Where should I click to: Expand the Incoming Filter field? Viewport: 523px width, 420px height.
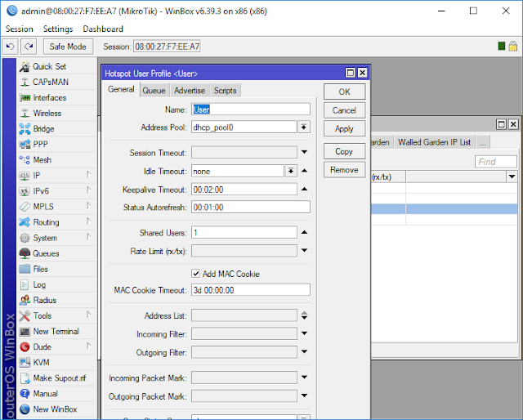pyautogui.click(x=304, y=333)
